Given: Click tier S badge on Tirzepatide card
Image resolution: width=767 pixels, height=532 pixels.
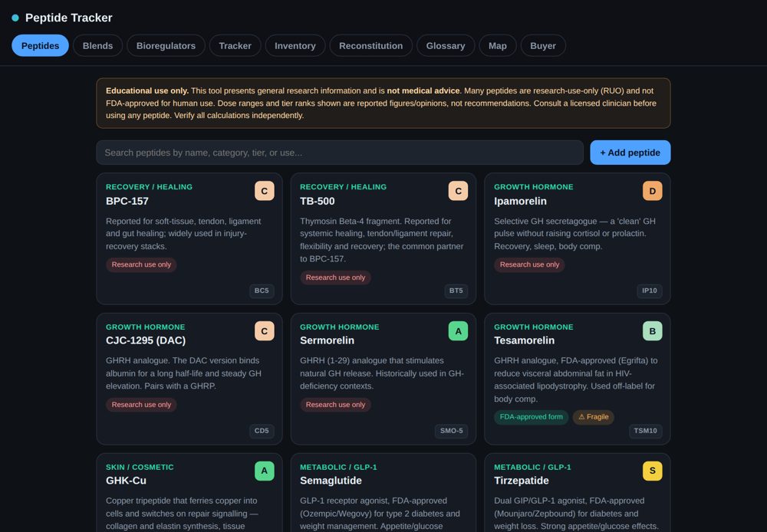Looking at the screenshot, I should pos(653,471).
